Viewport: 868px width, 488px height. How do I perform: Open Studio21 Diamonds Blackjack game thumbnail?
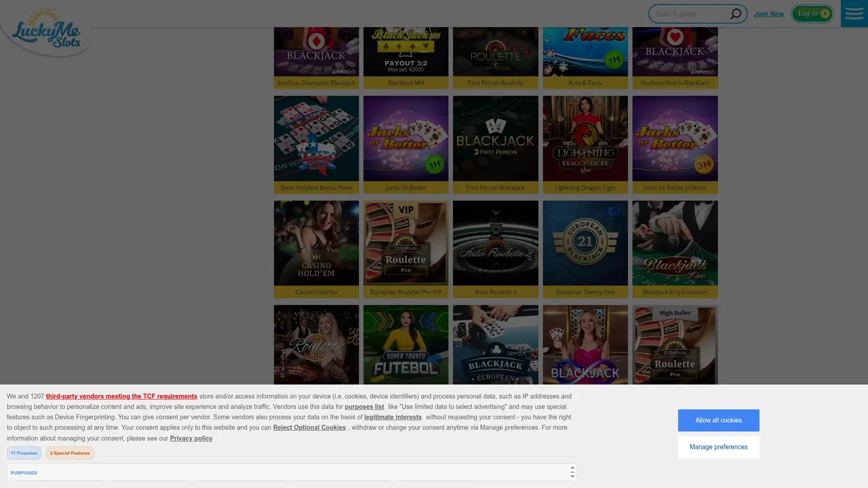coord(316,52)
